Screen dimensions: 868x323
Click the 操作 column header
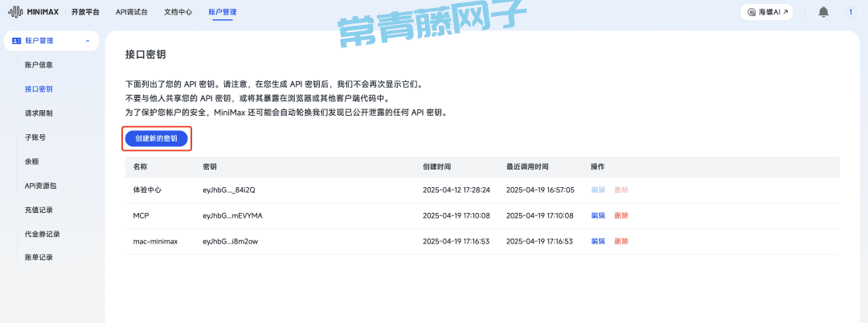[x=598, y=166]
